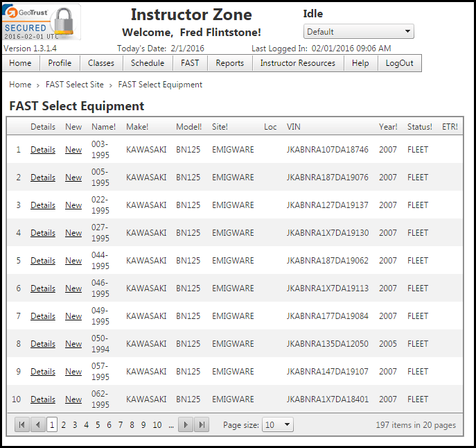This screenshot has height=448, width=476.
Task: Follow the Home breadcrumb link
Action: tap(20, 85)
